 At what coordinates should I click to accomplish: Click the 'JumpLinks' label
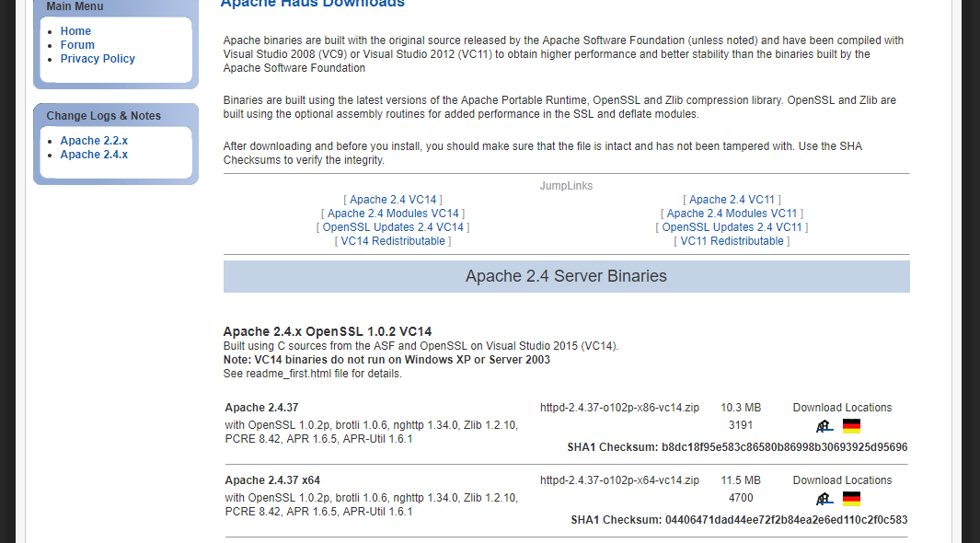point(566,186)
